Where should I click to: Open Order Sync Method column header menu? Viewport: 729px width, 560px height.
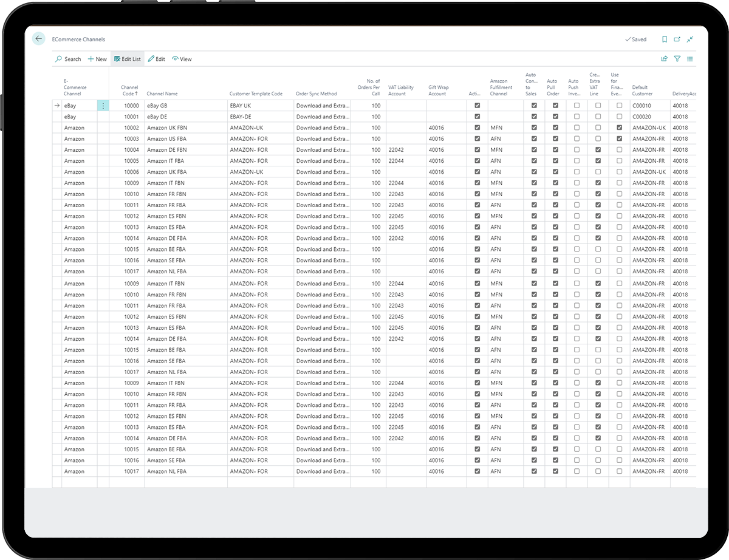[316, 94]
